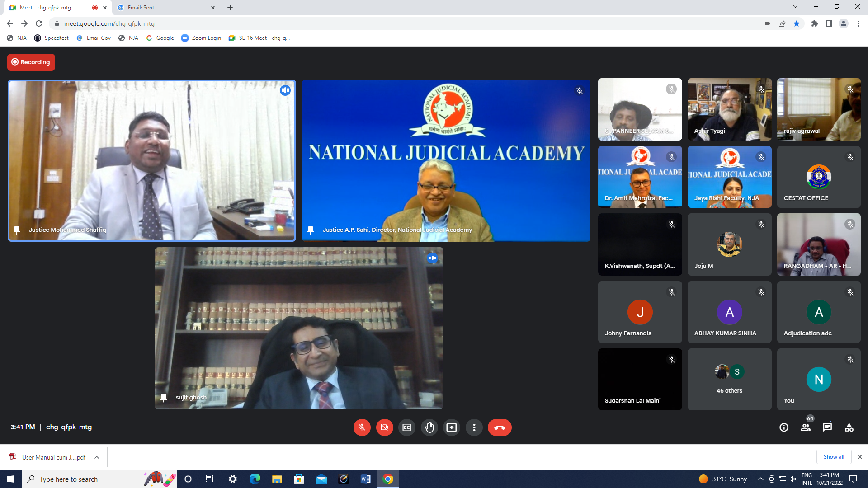Click the Type here to search box
This screenshot has height=488, width=868.
point(99,479)
